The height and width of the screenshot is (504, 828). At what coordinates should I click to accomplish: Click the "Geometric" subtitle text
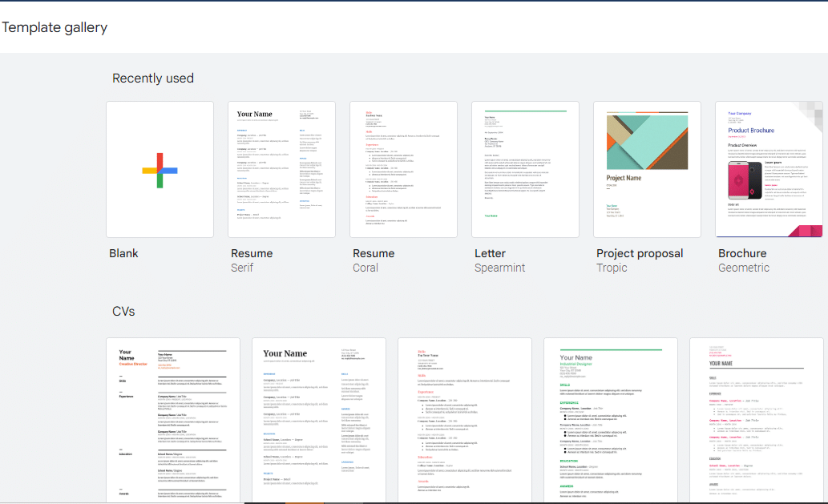[x=744, y=268]
